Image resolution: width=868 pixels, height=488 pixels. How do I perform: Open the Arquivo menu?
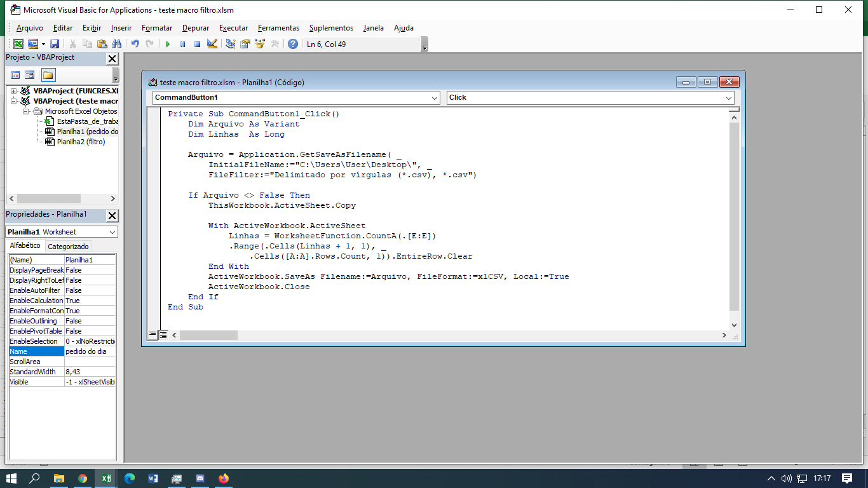tap(30, 28)
